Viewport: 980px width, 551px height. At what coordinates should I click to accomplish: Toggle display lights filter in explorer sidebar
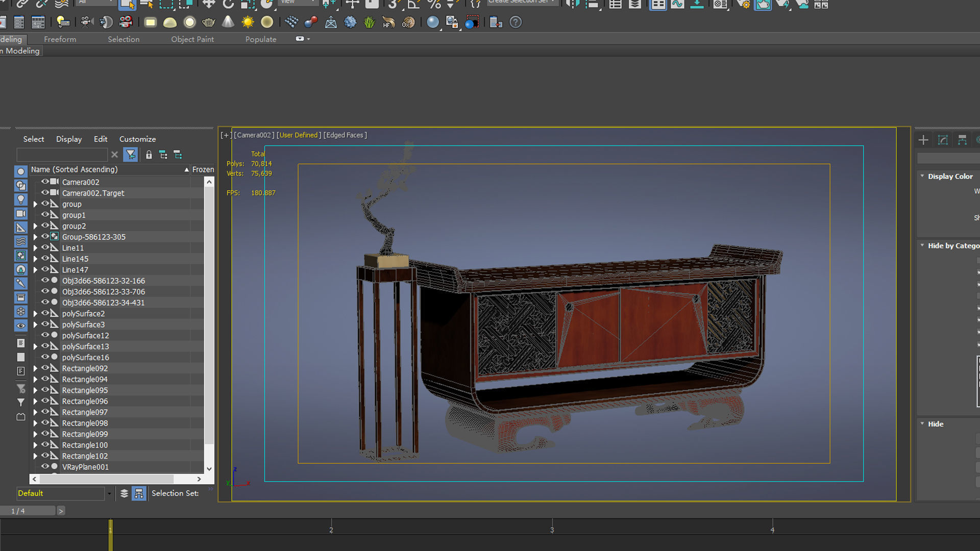click(x=20, y=199)
